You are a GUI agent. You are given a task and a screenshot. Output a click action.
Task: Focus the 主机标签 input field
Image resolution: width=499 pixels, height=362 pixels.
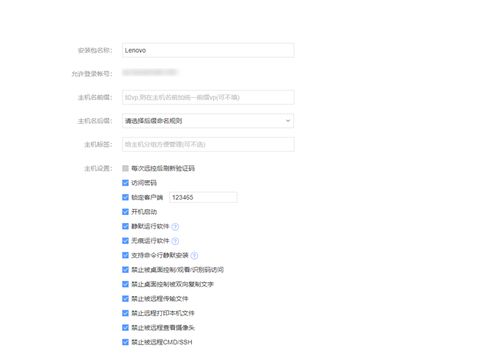pos(208,144)
